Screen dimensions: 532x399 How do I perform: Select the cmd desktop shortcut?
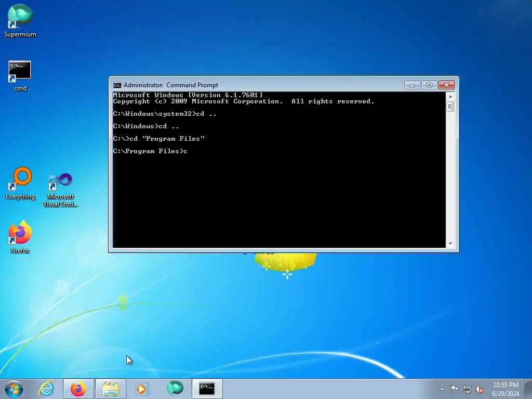20,76
